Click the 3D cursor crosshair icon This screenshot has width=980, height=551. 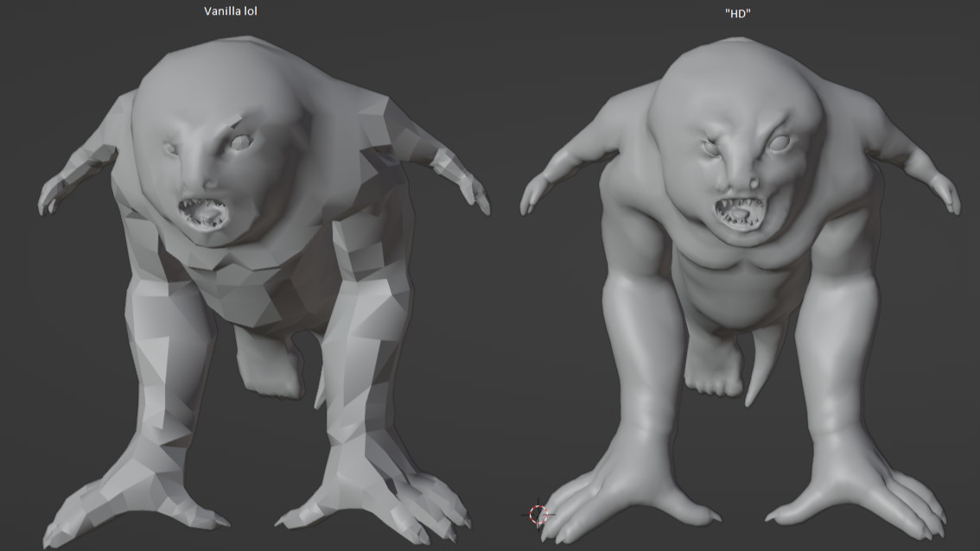(x=538, y=515)
